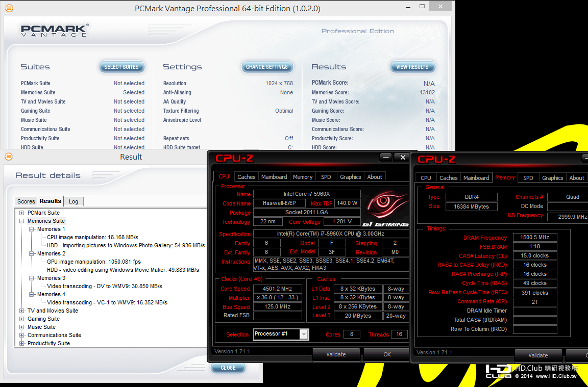The height and width of the screenshot is (387, 588).
Task: Click the memory Size value '16384 MBytes'
Action: [x=472, y=207]
